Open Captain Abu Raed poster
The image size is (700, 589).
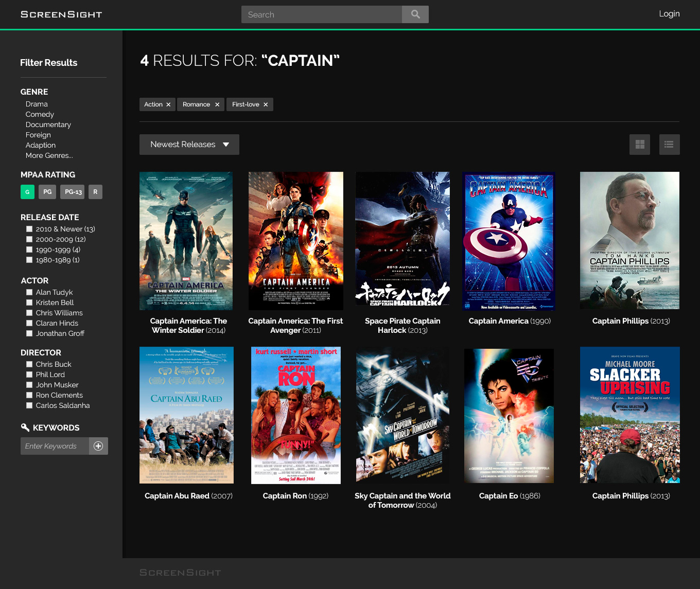(186, 415)
